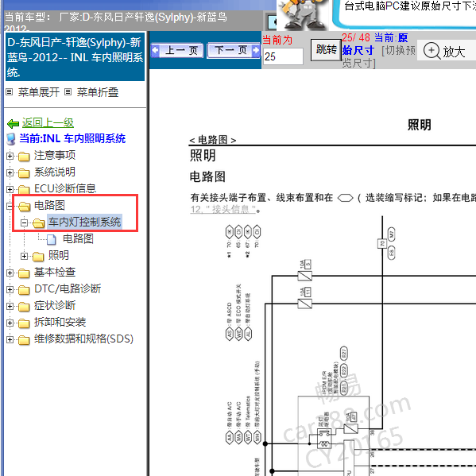Click the 注意事项 folder icon
This screenshot has height=476, width=476.
coord(24,157)
